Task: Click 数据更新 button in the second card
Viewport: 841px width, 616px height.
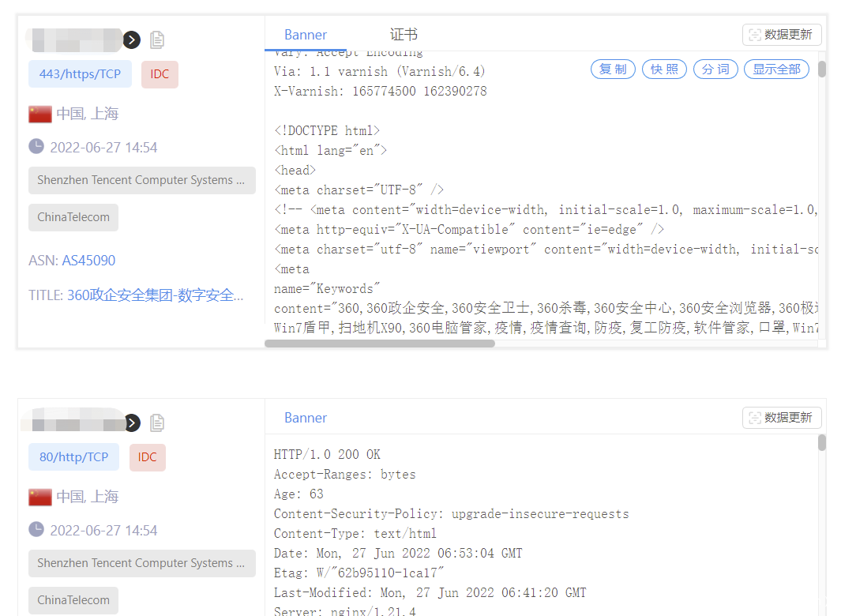Action: pyautogui.click(x=782, y=418)
